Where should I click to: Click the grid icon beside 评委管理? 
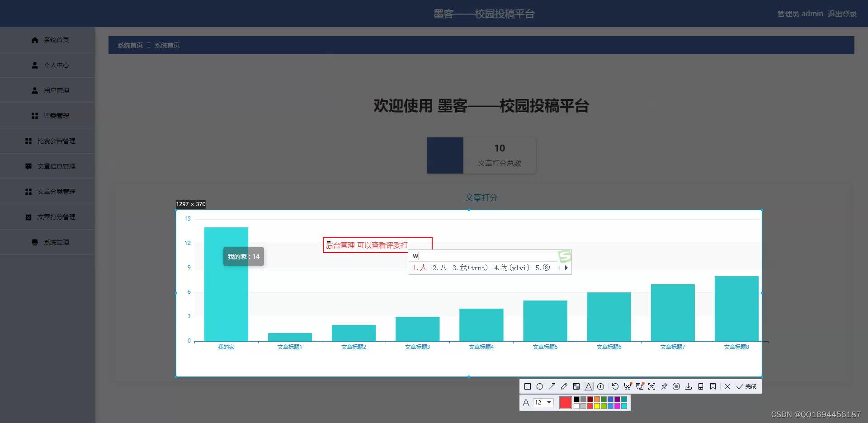(x=35, y=116)
